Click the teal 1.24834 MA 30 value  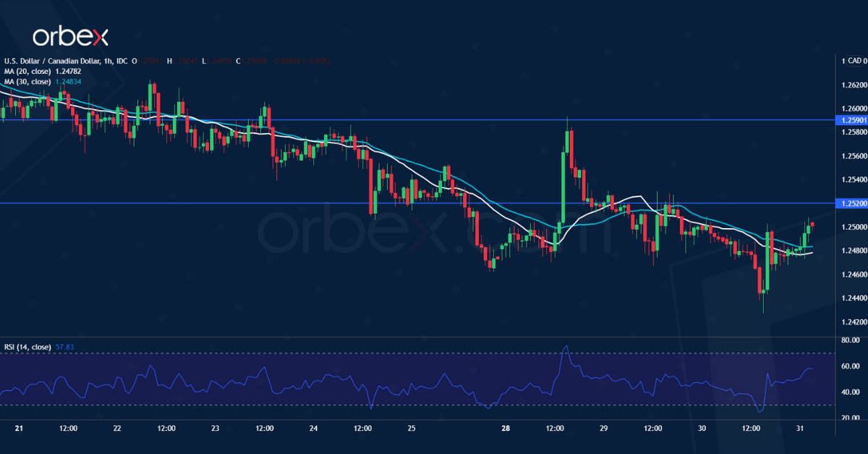point(68,81)
